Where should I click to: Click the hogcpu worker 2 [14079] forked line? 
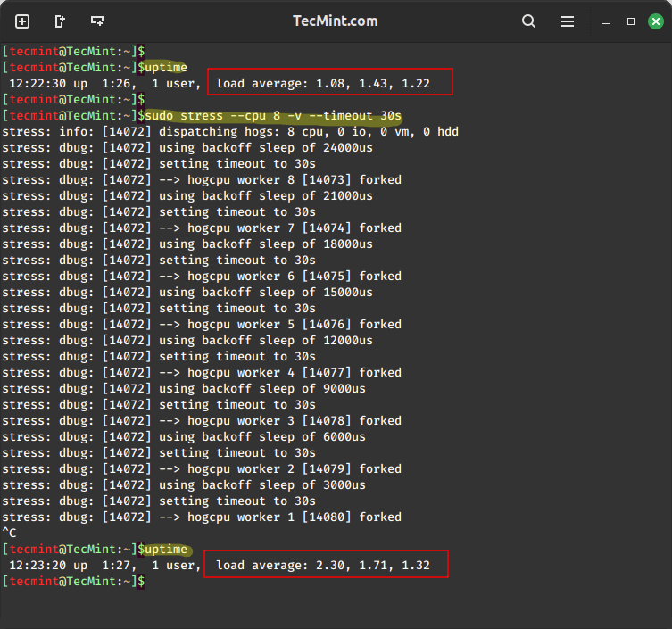(202, 469)
